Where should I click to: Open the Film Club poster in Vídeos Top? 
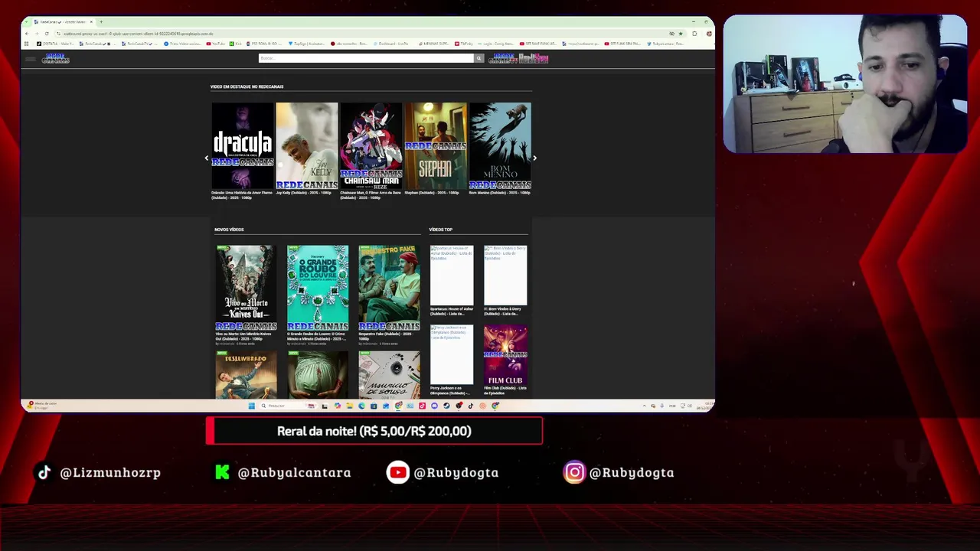tap(505, 354)
